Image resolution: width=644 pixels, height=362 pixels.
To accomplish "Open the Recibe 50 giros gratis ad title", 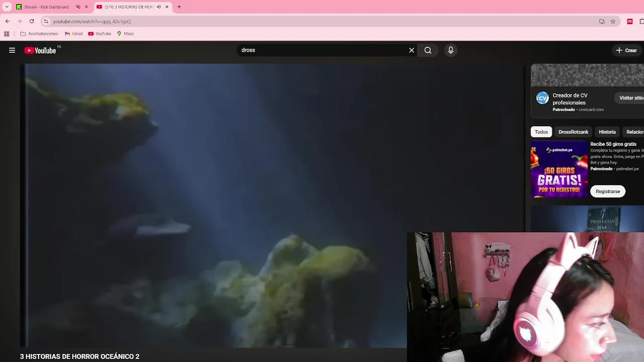I will click(x=613, y=144).
